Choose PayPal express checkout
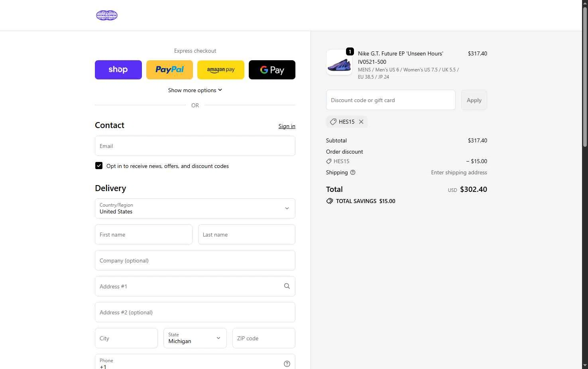Screen dimensions: 588x369 click(x=169, y=70)
